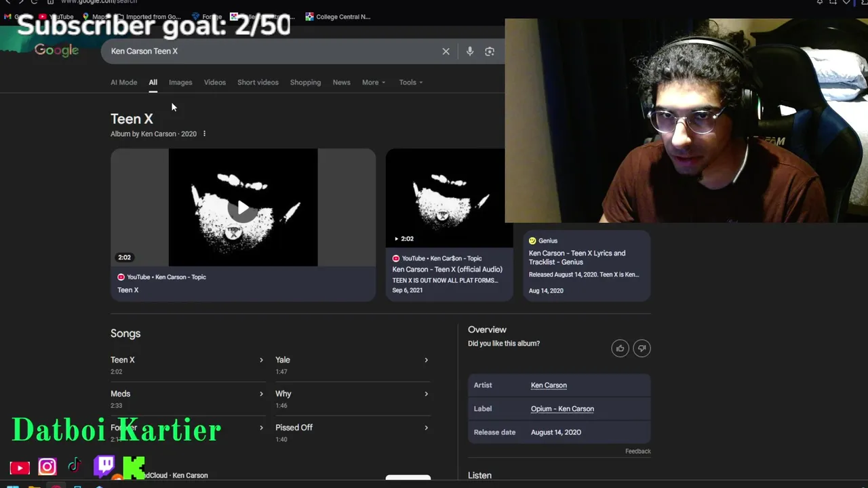Screen dimensions: 868x488
Task: Click into the Ken Carson Teen X search field
Action: point(271,52)
